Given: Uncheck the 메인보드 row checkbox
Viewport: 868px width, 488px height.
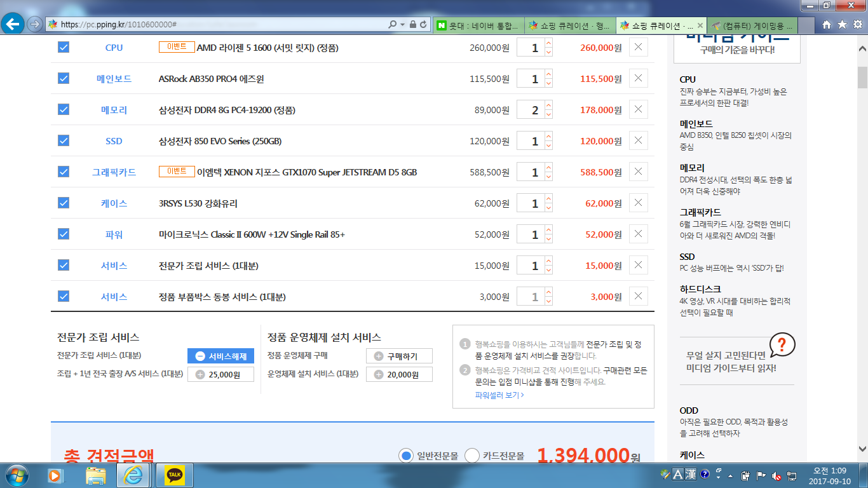Looking at the screenshot, I should [x=64, y=78].
